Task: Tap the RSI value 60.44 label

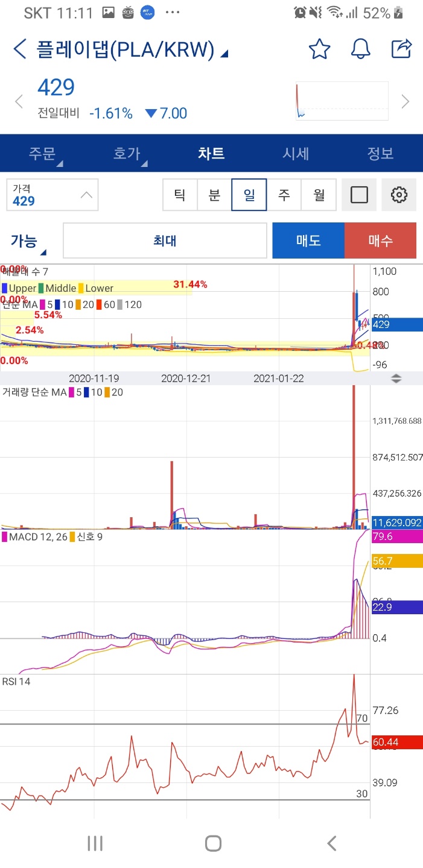Action: coord(396,742)
